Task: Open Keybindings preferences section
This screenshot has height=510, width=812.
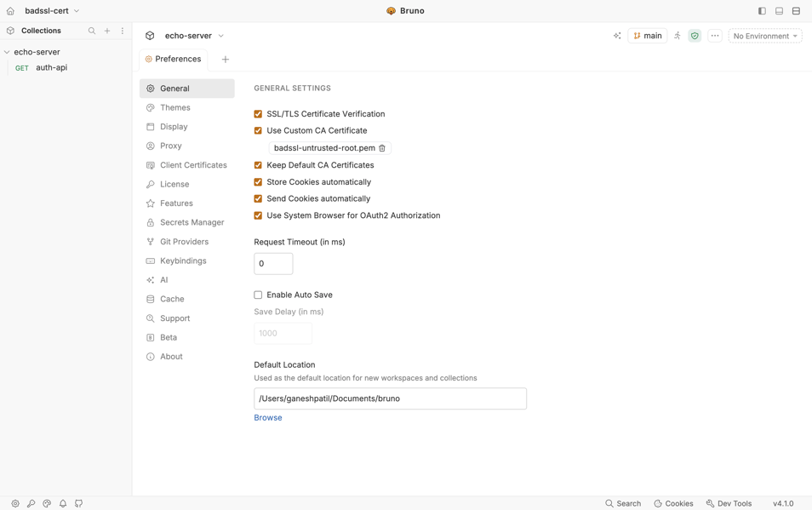Action: tap(187, 261)
